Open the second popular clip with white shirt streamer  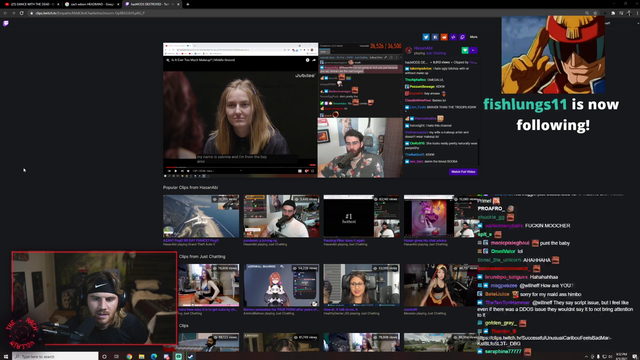coord(282,216)
